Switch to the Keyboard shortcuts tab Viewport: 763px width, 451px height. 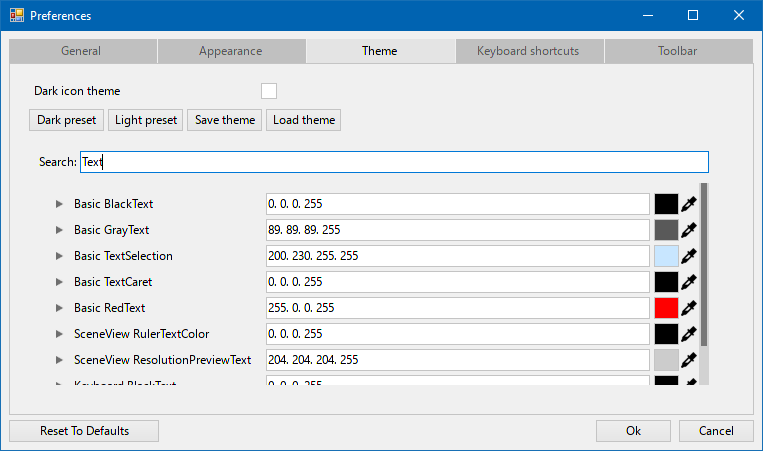528,51
